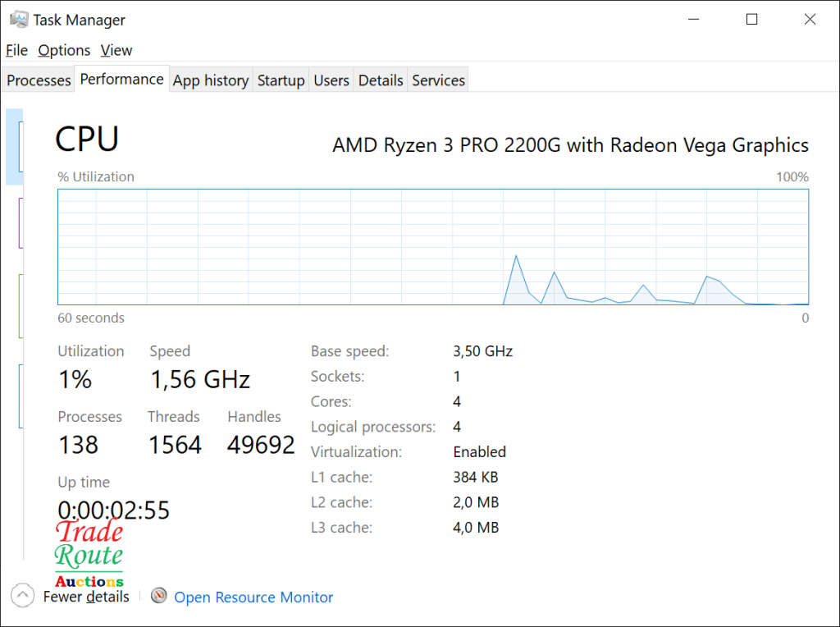840x627 pixels.
Task: Collapse view using the circular chevron control
Action: point(23,594)
